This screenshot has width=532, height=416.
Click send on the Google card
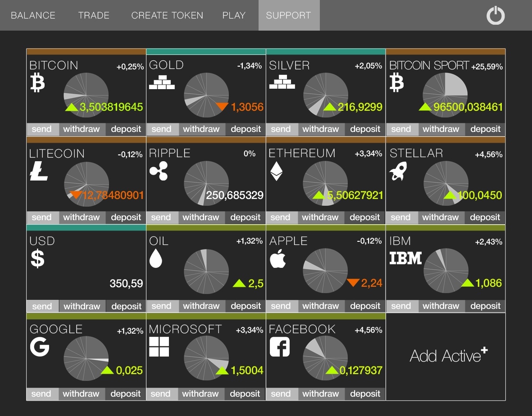(42, 393)
